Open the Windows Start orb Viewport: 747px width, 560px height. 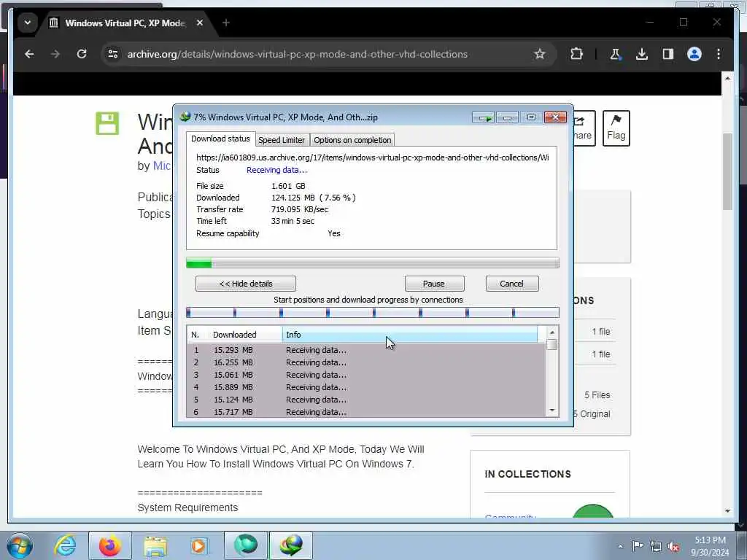(19, 545)
